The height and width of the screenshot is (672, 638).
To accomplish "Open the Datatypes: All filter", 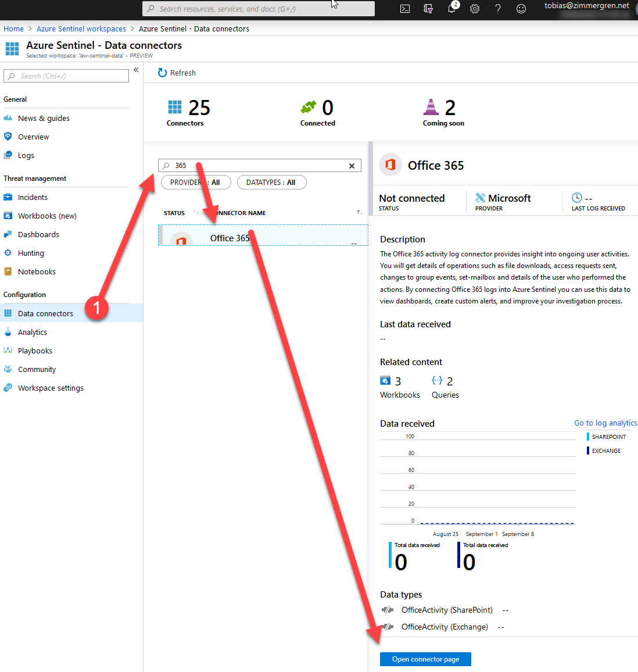I will click(271, 183).
